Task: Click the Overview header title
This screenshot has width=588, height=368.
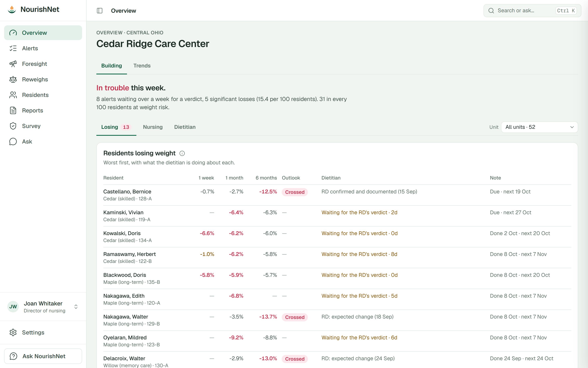Action: pos(124,11)
